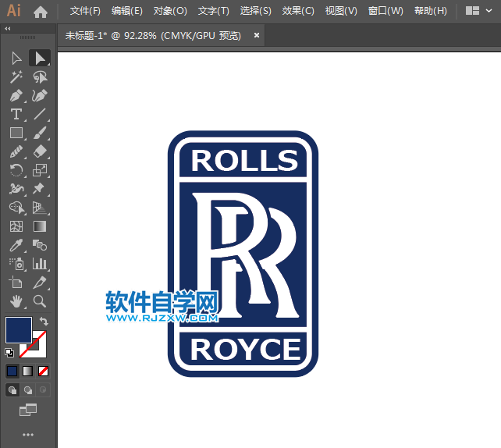
Task: Select the Magic Wand tool
Action: pyautogui.click(x=16, y=76)
